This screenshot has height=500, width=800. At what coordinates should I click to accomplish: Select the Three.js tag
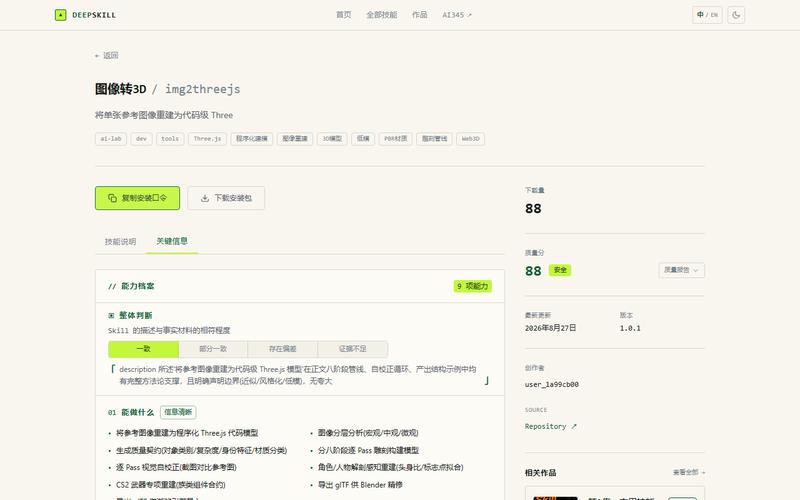207,139
